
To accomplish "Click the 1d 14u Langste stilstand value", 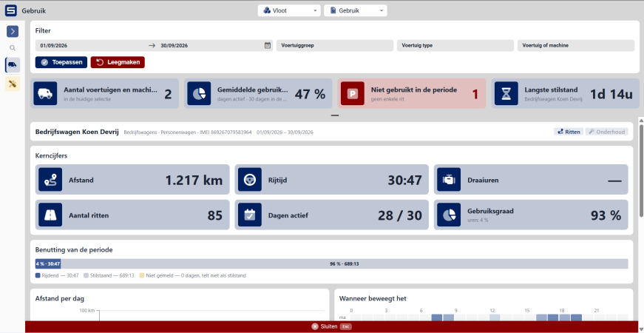I will [x=611, y=94].
